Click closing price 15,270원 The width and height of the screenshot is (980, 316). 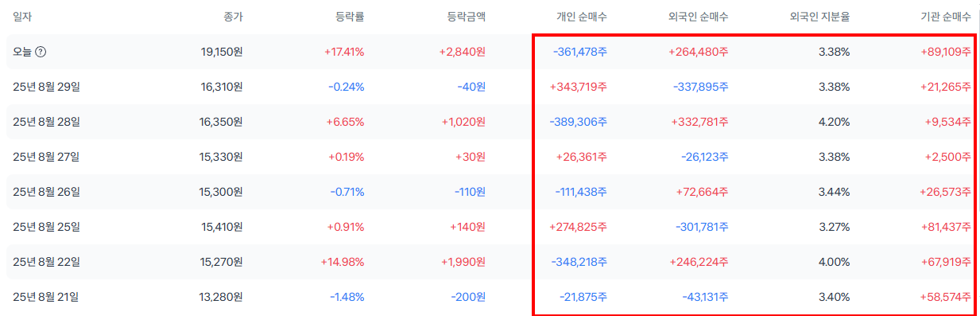(x=222, y=262)
